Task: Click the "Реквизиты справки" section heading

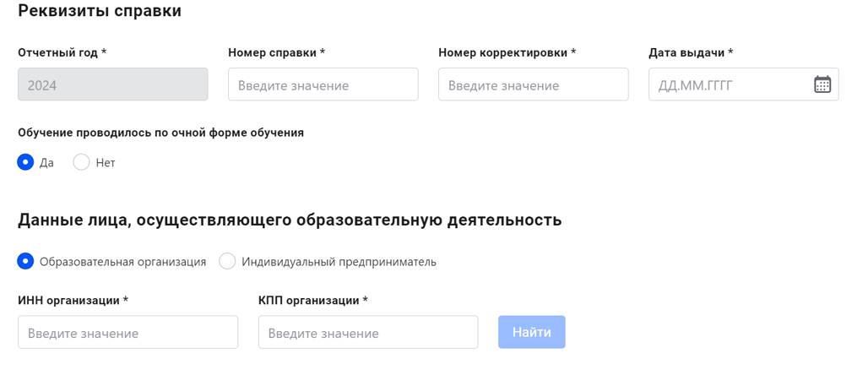Action: [100, 11]
